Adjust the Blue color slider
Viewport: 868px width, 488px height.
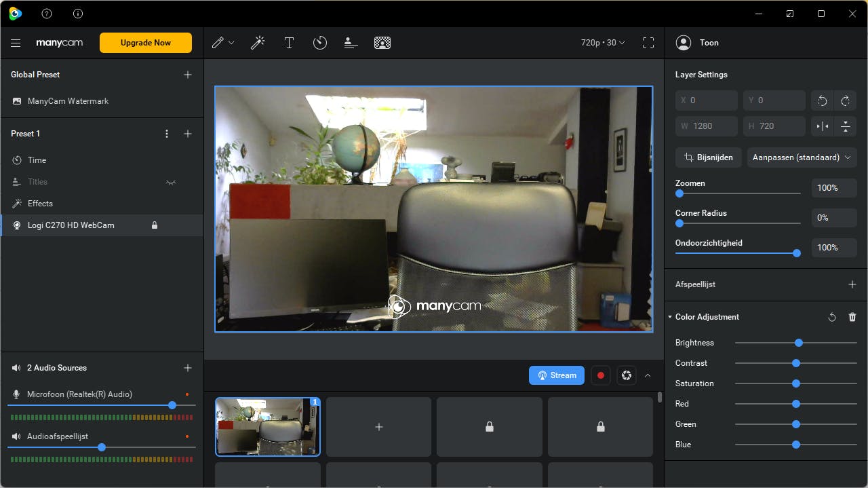coord(796,445)
